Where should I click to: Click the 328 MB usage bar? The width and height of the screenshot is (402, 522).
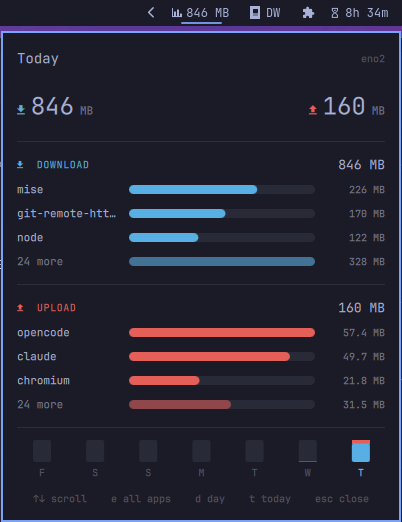point(222,262)
